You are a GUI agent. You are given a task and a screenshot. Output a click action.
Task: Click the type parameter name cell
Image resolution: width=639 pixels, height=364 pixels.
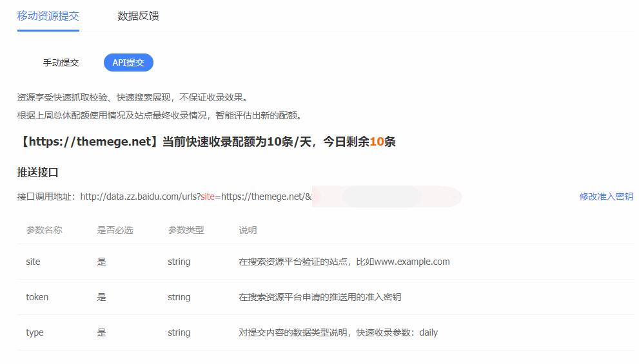[x=35, y=332]
